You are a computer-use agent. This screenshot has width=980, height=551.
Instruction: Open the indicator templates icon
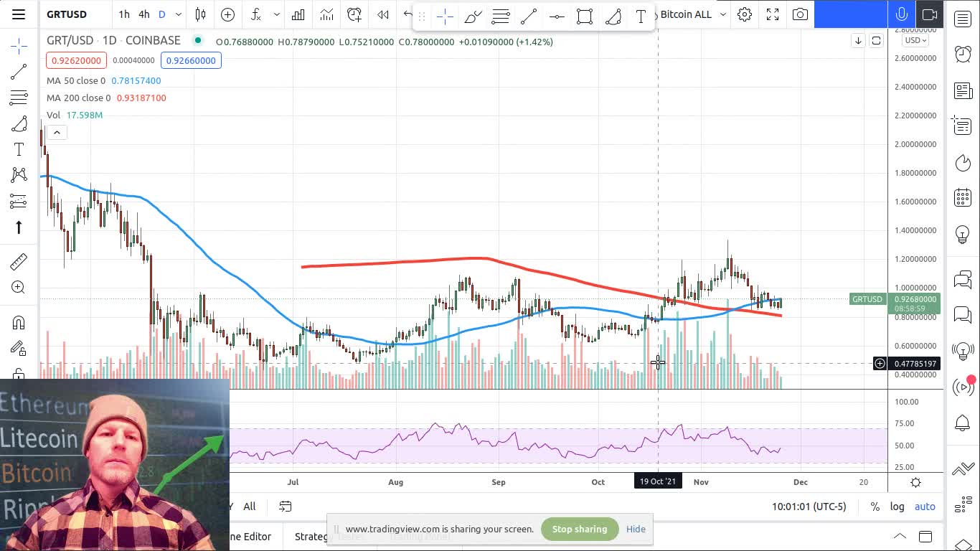coord(326,14)
